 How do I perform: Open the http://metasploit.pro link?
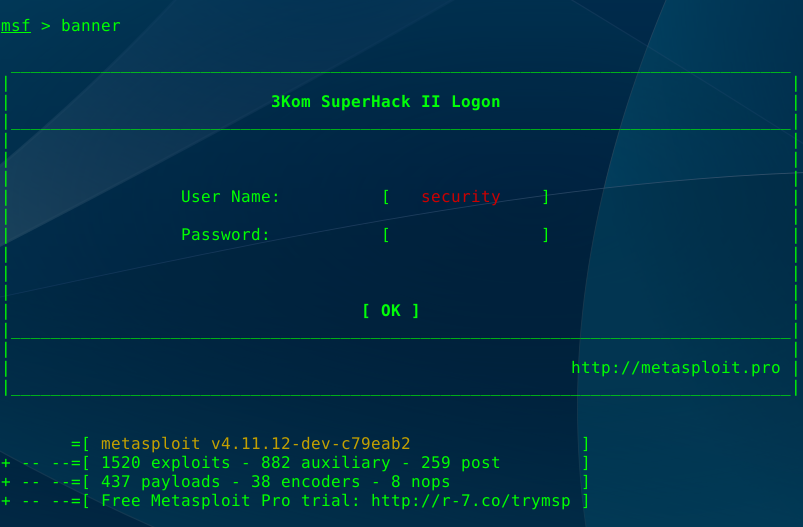(x=675, y=368)
